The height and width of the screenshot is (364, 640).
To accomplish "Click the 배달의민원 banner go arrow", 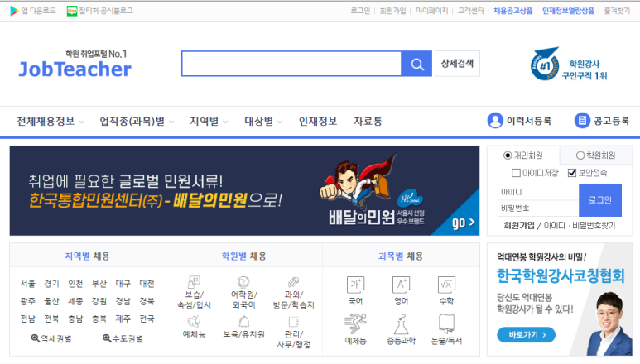I will 464,223.
